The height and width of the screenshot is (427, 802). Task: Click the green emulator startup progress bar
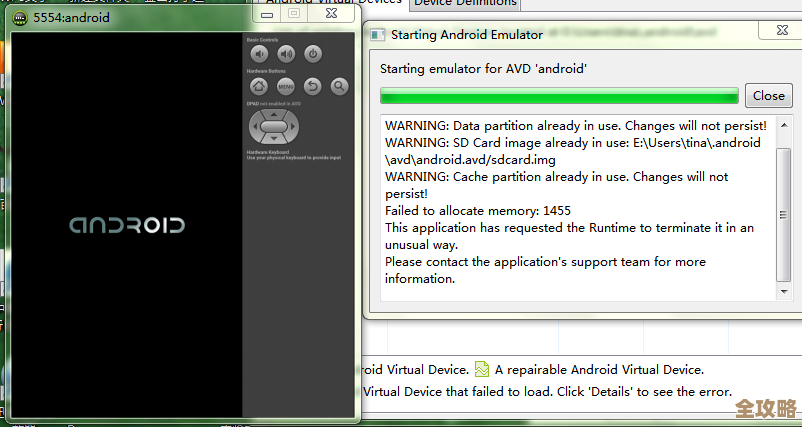559,96
